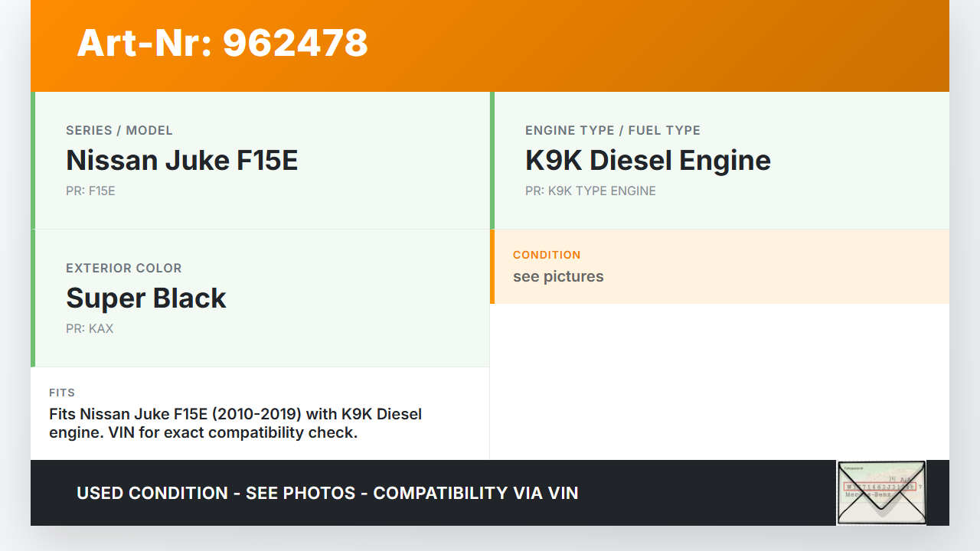Click the Art-Nr: 962478 heading
The image size is (980, 551).
tap(222, 43)
